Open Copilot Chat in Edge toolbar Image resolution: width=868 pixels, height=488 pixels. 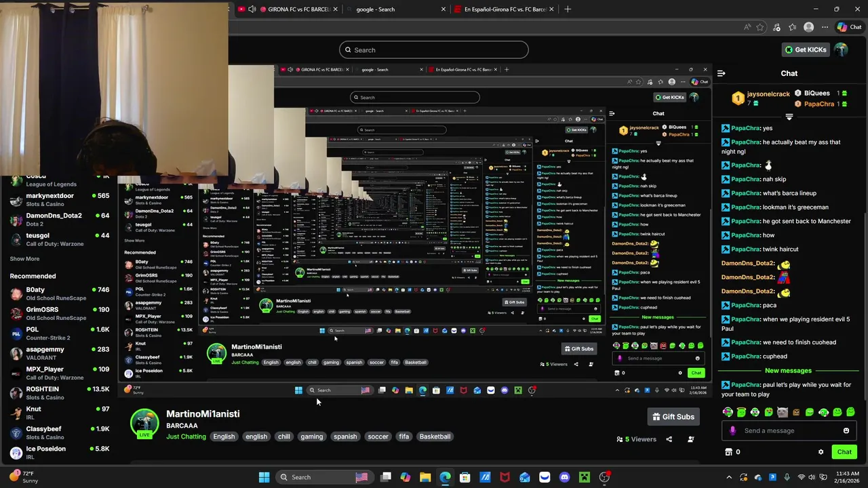[849, 27]
